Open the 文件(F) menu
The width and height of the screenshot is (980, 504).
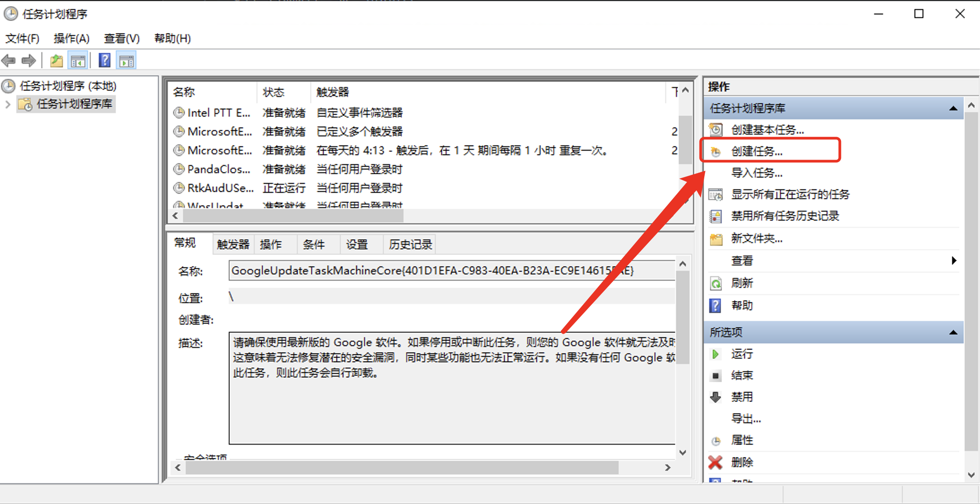(x=22, y=39)
